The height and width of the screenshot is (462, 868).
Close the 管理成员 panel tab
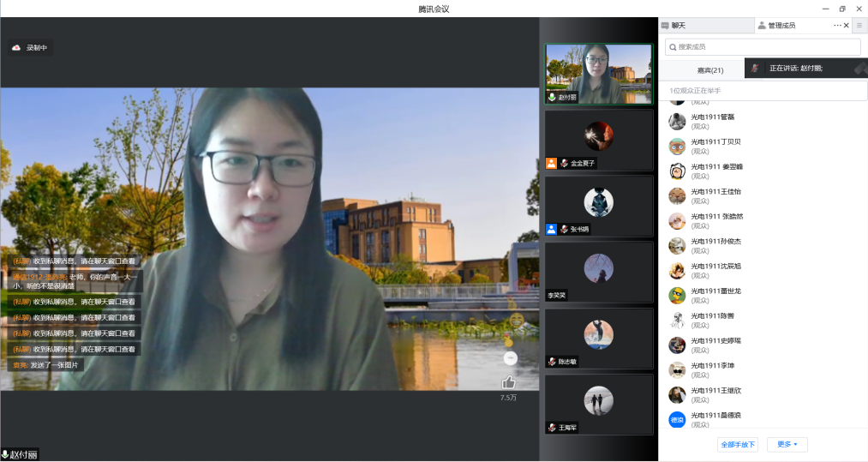pyautogui.click(x=847, y=26)
